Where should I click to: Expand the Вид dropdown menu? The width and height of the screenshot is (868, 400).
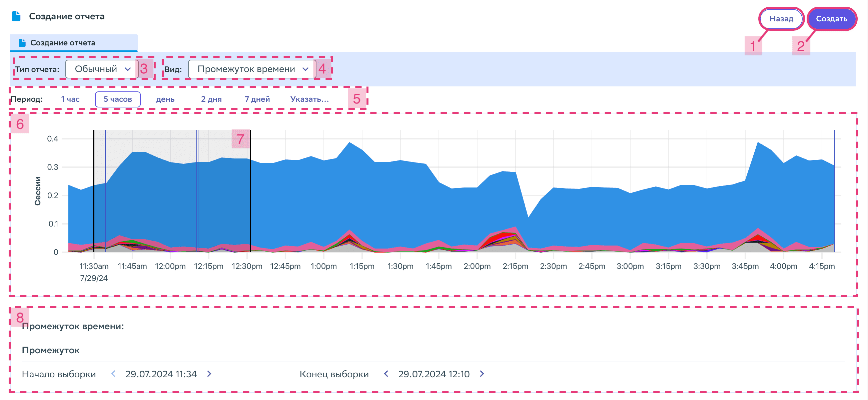[252, 69]
